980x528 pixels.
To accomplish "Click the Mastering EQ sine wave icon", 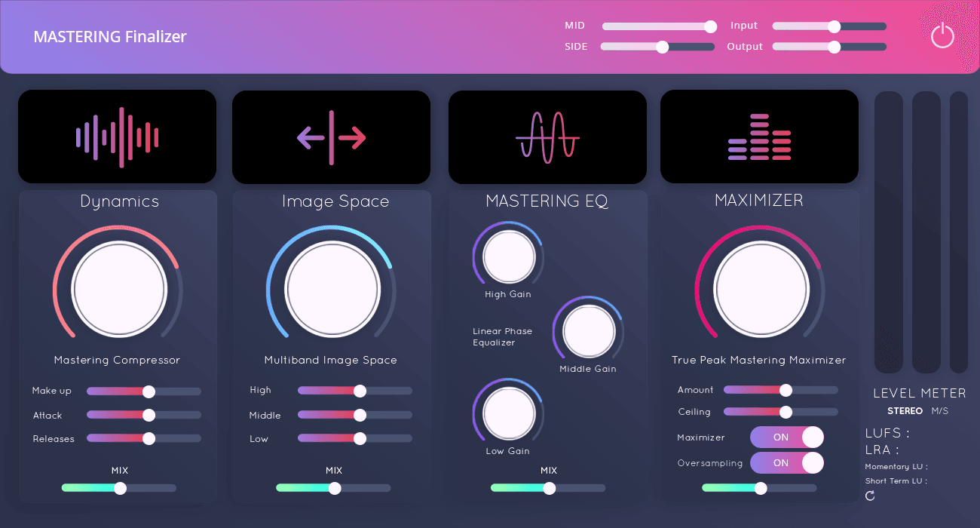I will [547, 137].
